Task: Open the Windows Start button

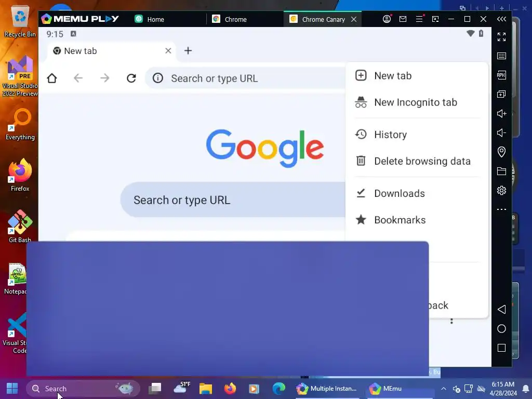Action: point(12,389)
